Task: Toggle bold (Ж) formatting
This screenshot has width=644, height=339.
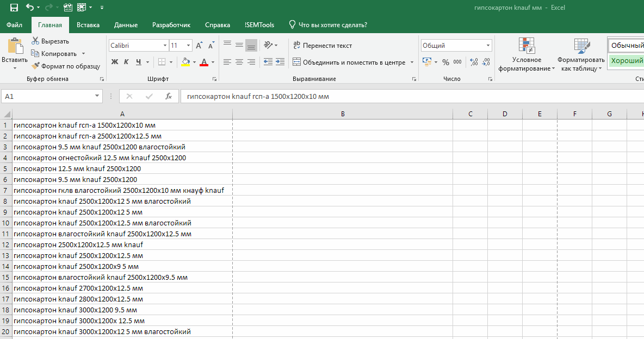Action: point(115,62)
